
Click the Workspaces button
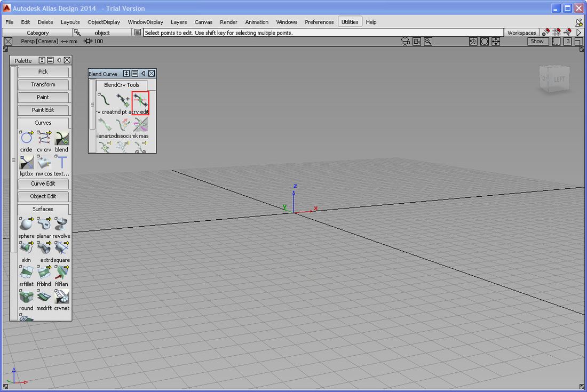521,33
